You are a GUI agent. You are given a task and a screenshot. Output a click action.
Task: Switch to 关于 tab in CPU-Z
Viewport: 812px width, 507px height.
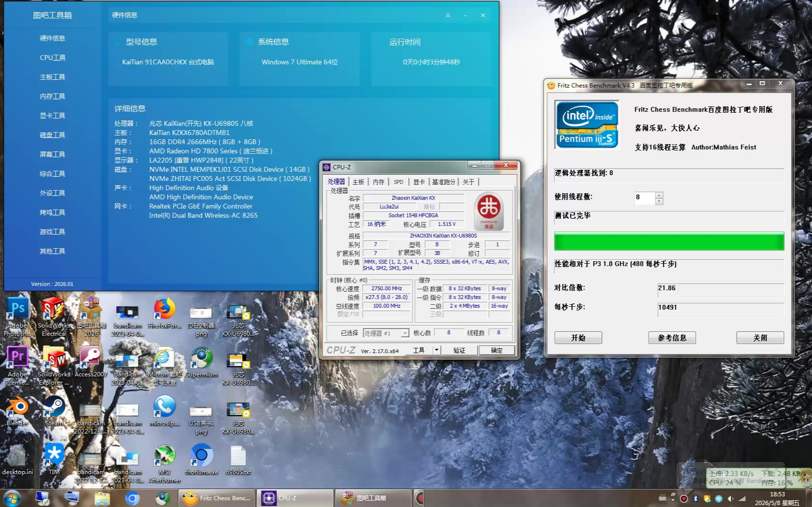[468, 182]
